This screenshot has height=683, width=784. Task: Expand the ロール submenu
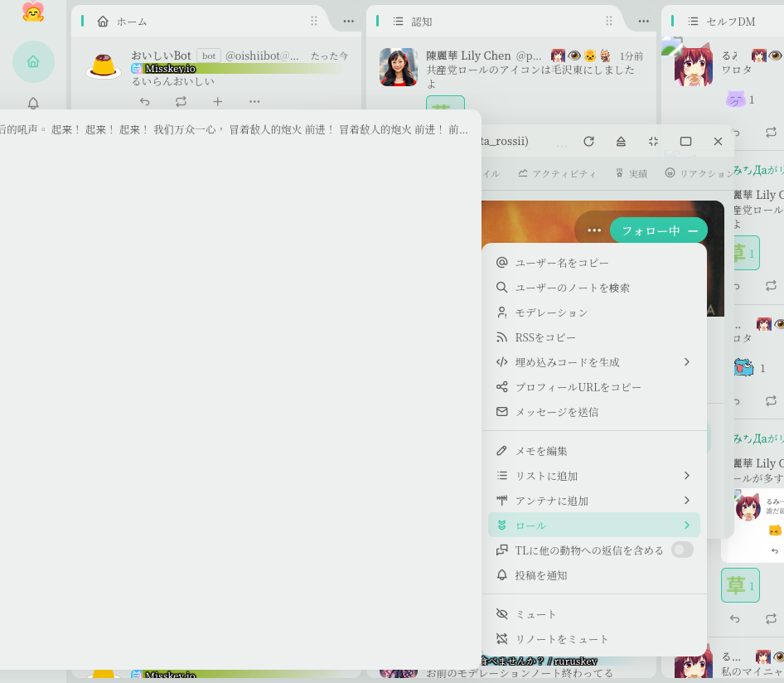(x=593, y=526)
